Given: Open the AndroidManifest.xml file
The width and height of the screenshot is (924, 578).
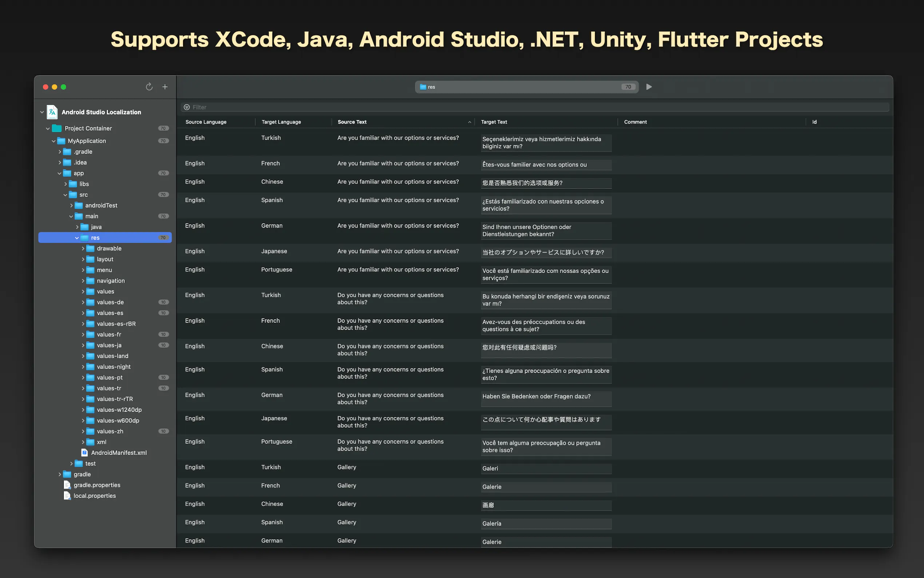Looking at the screenshot, I should [119, 453].
